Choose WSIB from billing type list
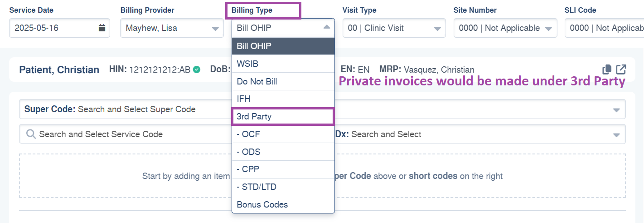The height and width of the screenshot is (223, 644). (283, 64)
